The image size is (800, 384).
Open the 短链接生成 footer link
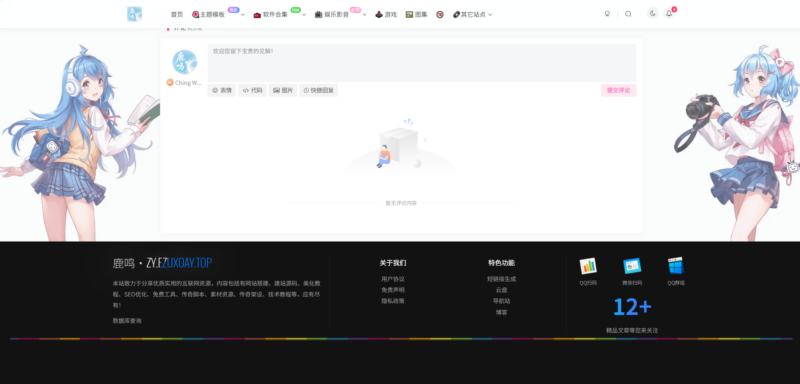(x=502, y=279)
